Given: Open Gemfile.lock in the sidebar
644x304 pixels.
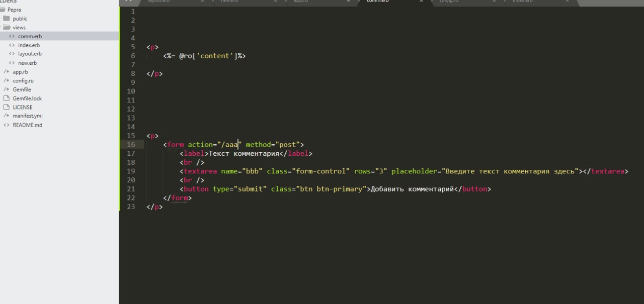Looking at the screenshot, I should (27, 98).
